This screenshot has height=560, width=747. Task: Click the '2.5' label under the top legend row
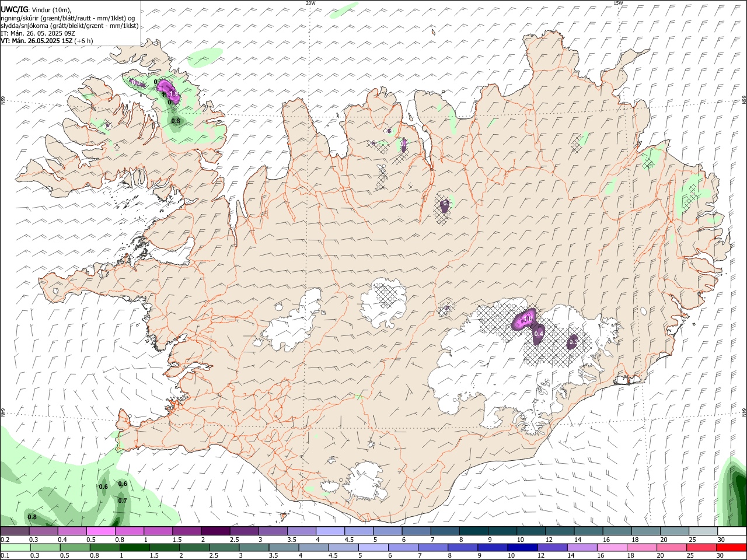point(234,540)
